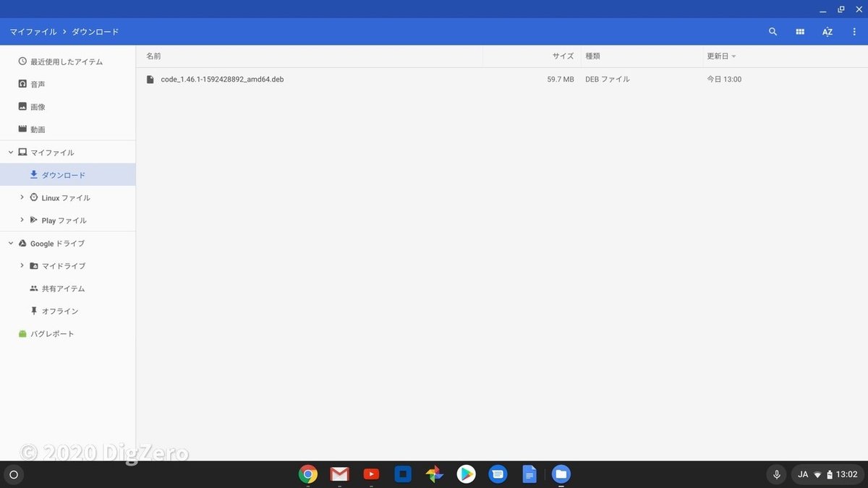
Task: Select the ダウンロード folder in sidebar
Action: (x=67, y=175)
